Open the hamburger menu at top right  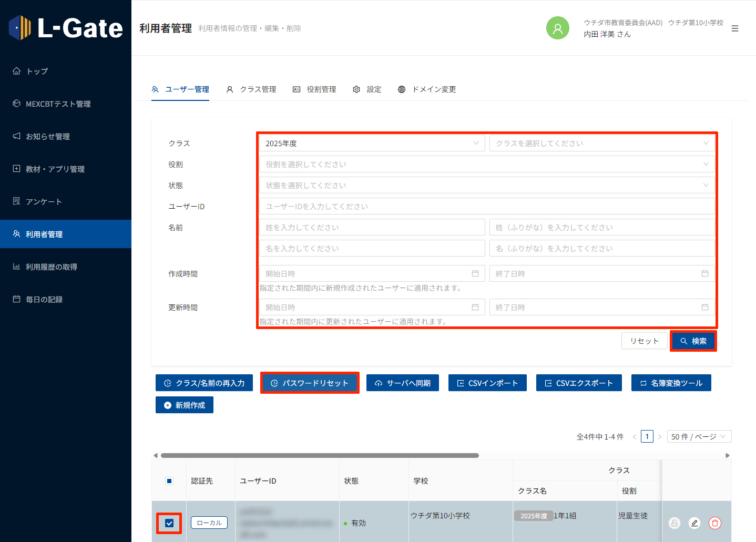[x=734, y=28]
